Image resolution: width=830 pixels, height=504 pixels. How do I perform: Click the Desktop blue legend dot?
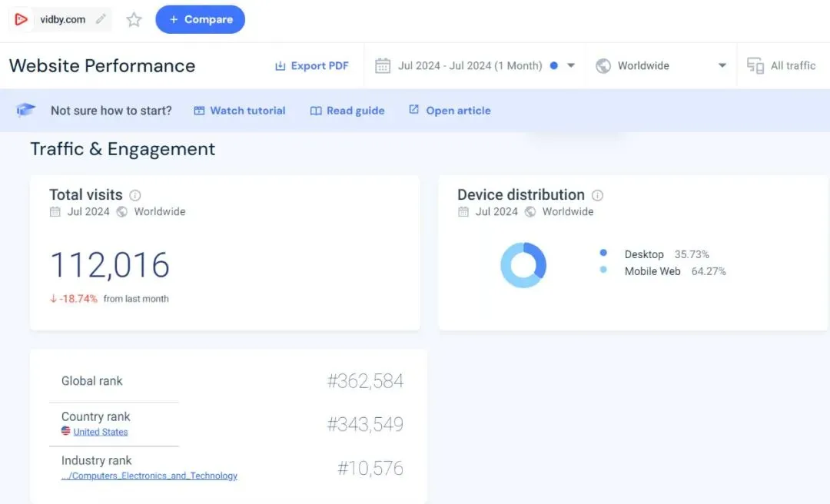(603, 253)
